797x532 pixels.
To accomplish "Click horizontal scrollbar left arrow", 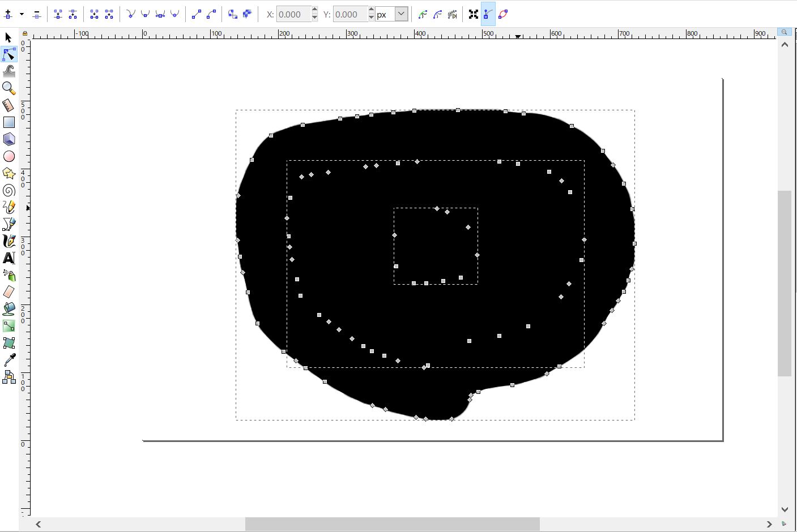I will [38, 524].
